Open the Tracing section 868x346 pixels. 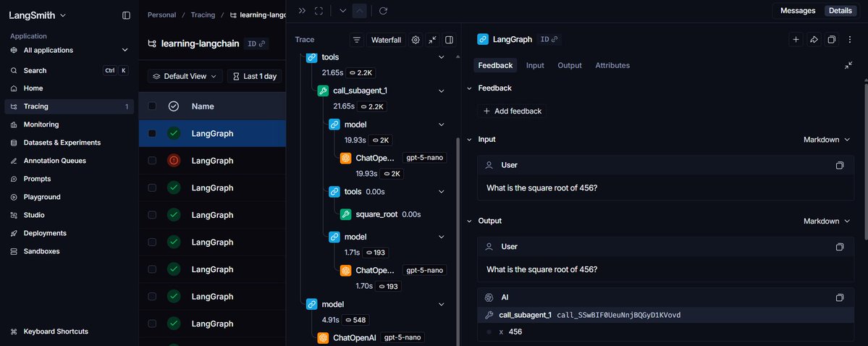[x=69, y=107]
